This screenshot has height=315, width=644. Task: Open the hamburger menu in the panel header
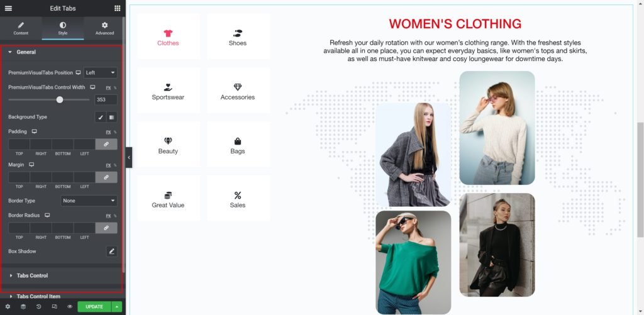click(8, 8)
